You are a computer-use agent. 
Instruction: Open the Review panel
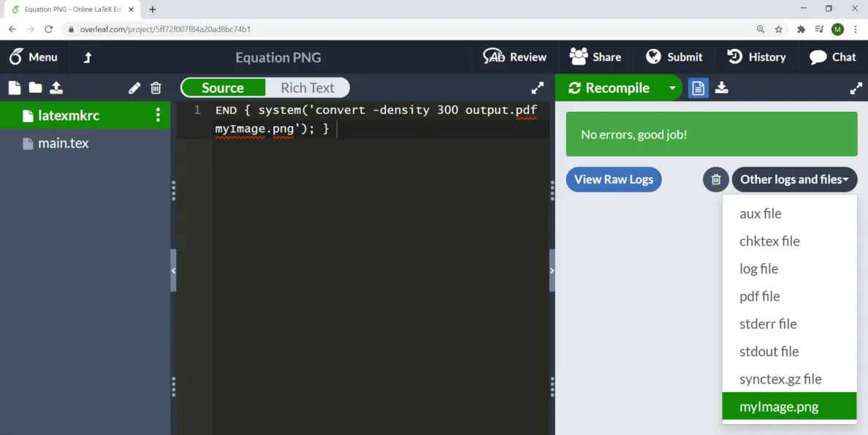(514, 57)
